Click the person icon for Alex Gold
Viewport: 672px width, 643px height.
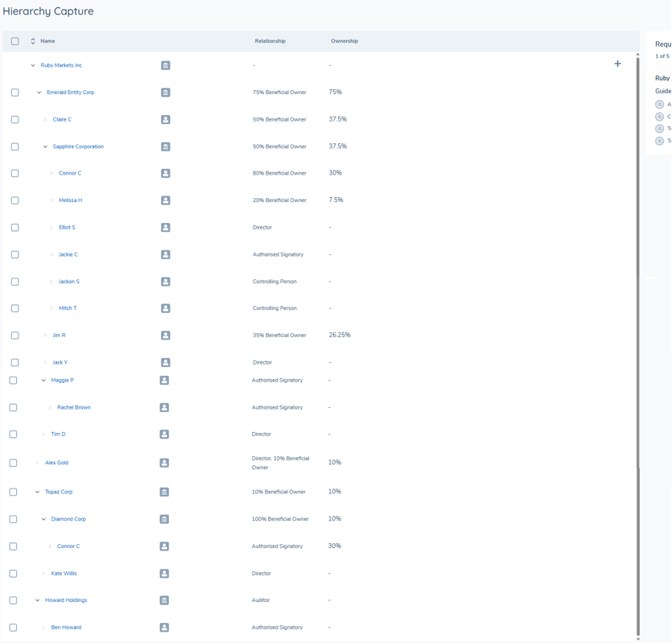(164, 463)
